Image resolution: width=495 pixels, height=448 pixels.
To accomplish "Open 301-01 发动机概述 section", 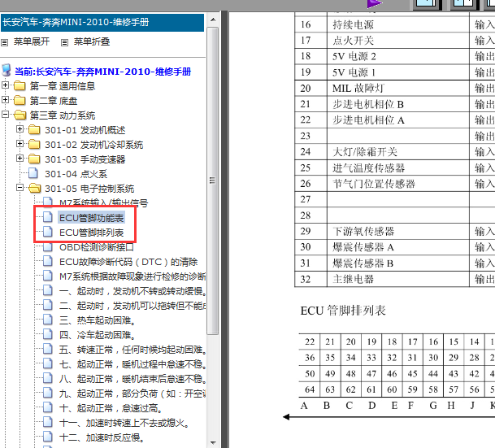I will pos(85,130).
